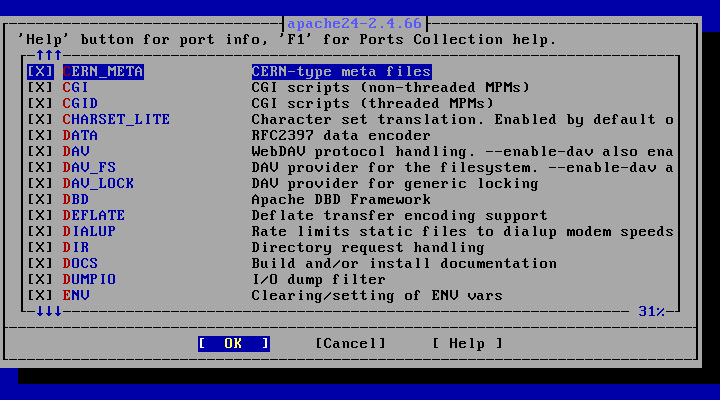The image size is (720, 400).
Task: Click the up-arrows scroll indicator
Action: click(49, 56)
